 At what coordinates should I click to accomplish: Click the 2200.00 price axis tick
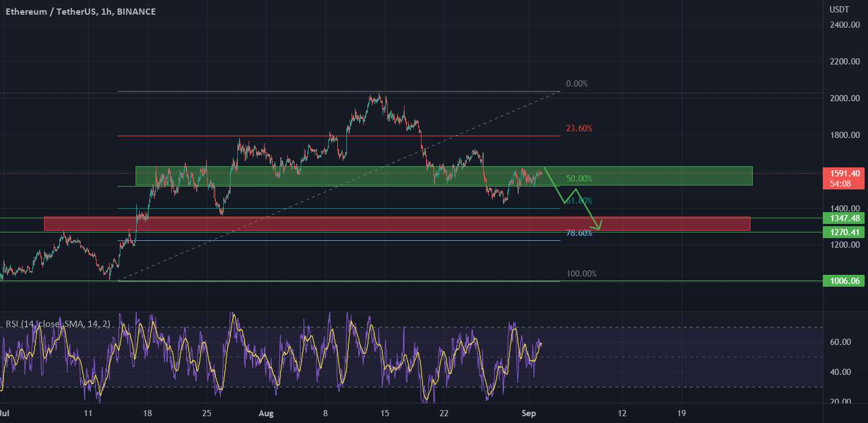pyautogui.click(x=844, y=62)
